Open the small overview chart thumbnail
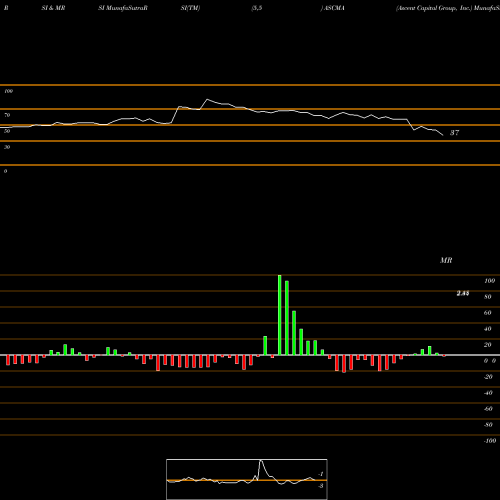The image size is (500, 500). [247, 479]
